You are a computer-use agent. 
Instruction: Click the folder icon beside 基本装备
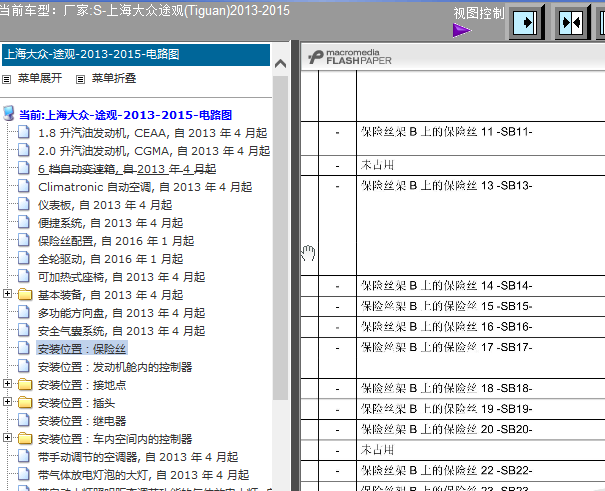pyautogui.click(x=25, y=294)
